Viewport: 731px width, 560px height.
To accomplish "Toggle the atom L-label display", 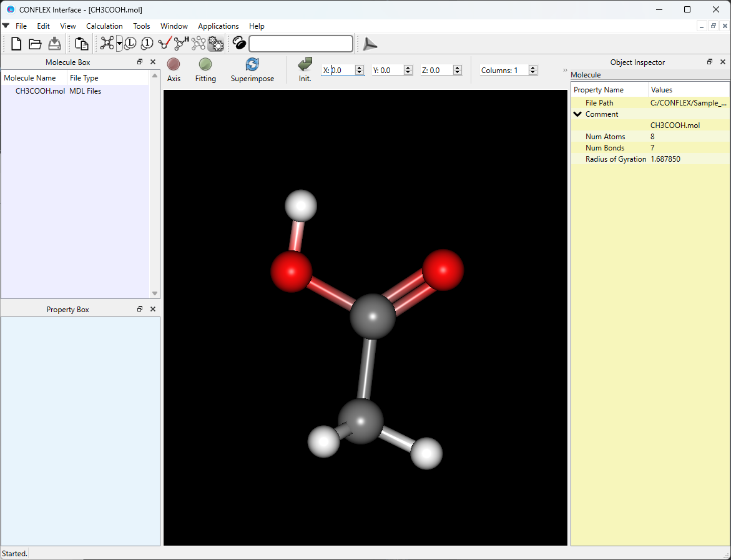I will [130, 44].
